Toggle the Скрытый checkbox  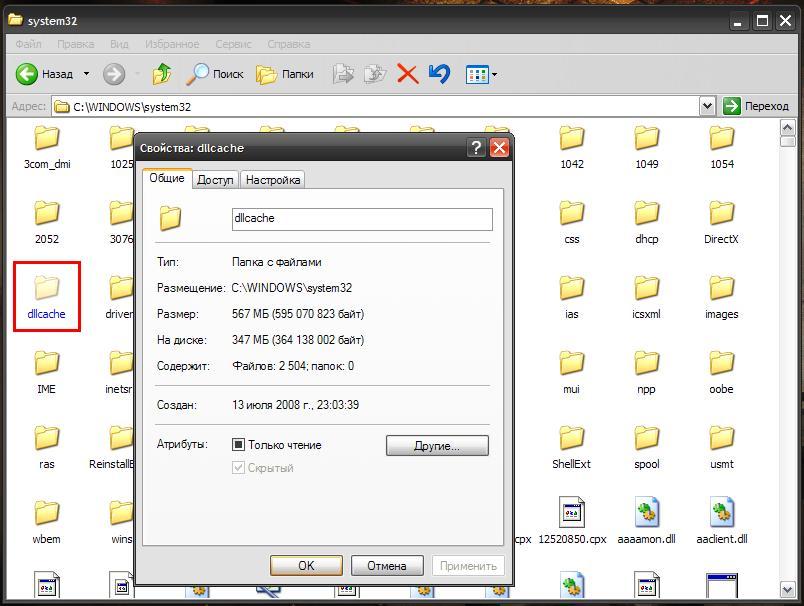238,468
